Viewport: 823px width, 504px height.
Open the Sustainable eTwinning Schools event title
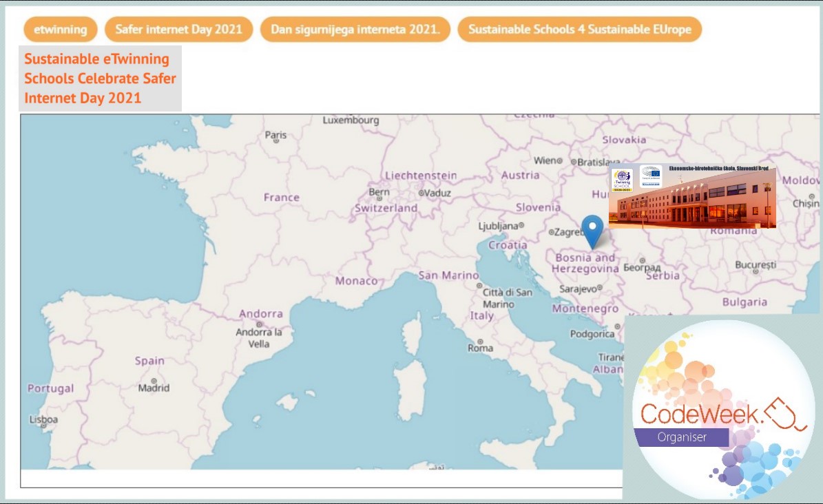point(100,78)
